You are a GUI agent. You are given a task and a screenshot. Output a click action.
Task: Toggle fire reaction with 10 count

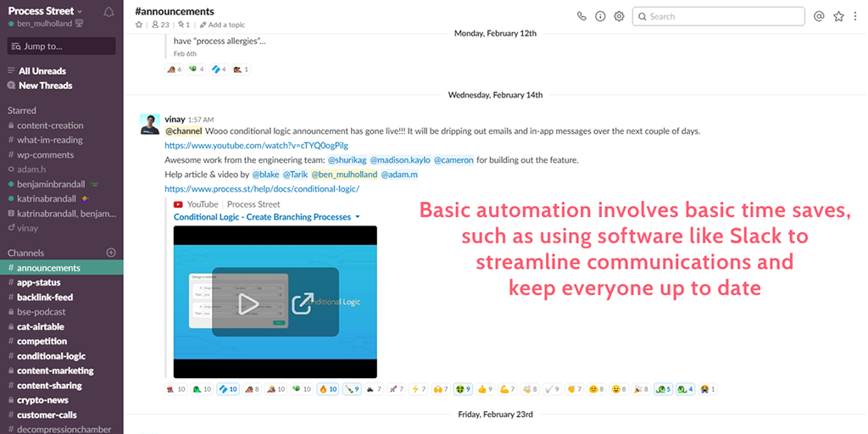328,389
